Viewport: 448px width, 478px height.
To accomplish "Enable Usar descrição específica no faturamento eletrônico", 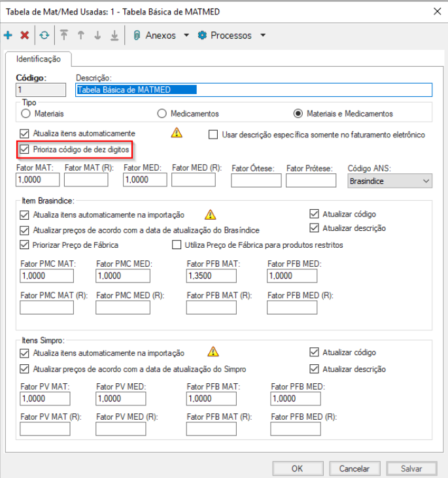I will click(213, 135).
